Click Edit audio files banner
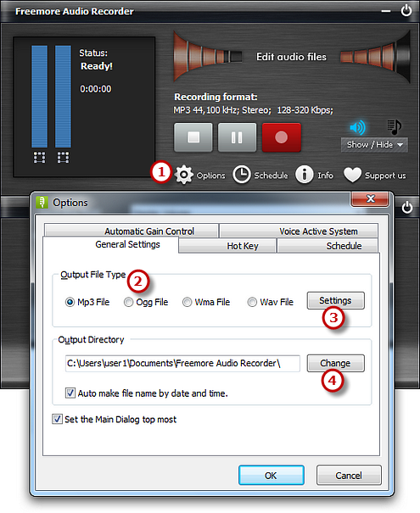Image resolution: width=420 pixels, height=513 pixels. 291,57
